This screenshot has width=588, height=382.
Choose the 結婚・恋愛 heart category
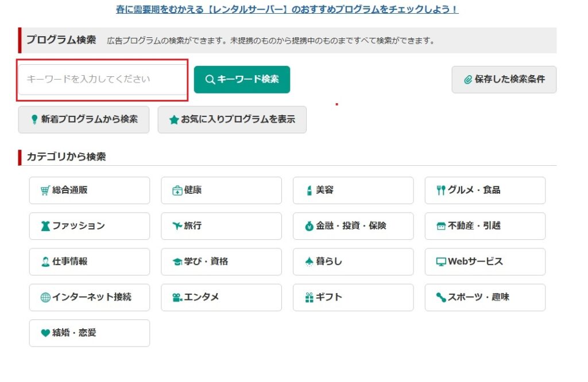pos(89,333)
